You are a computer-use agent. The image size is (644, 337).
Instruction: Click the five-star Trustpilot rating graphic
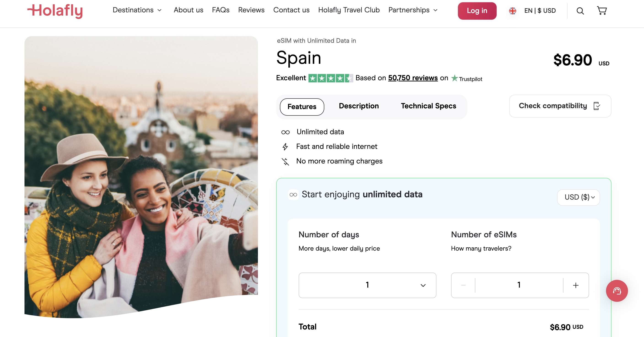(330, 78)
